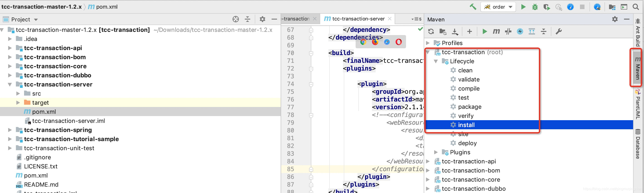Hide the Maven tool window
644x193 pixels.
point(627,19)
